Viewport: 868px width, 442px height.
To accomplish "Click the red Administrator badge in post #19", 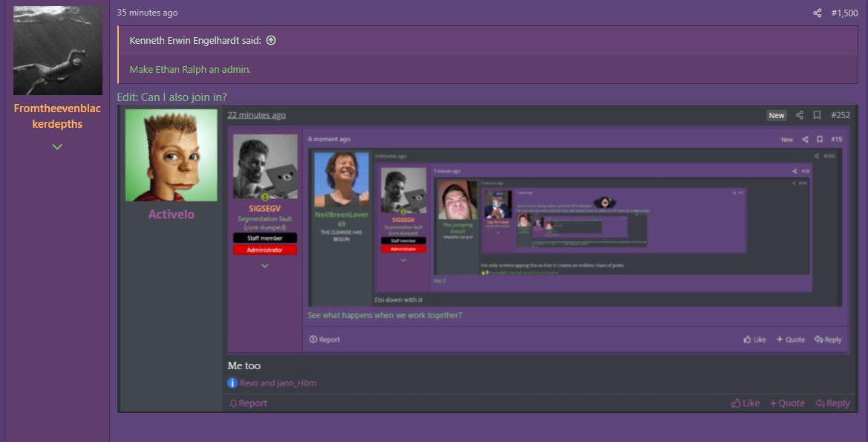I will (264, 250).
